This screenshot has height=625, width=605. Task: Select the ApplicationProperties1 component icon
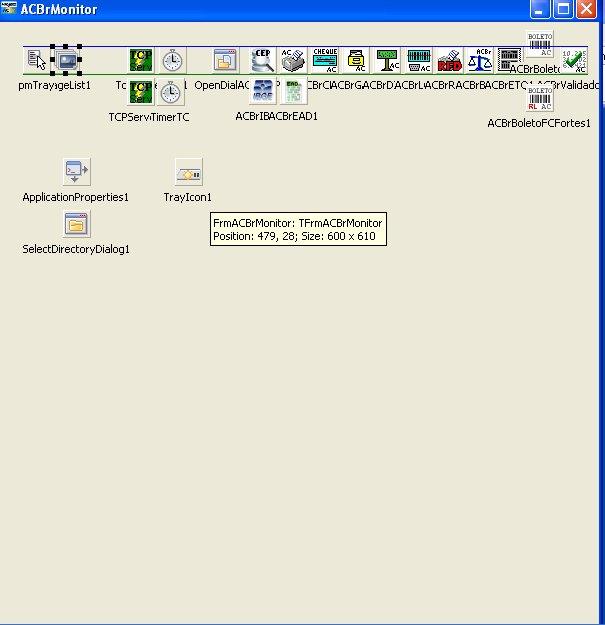pyautogui.click(x=77, y=172)
